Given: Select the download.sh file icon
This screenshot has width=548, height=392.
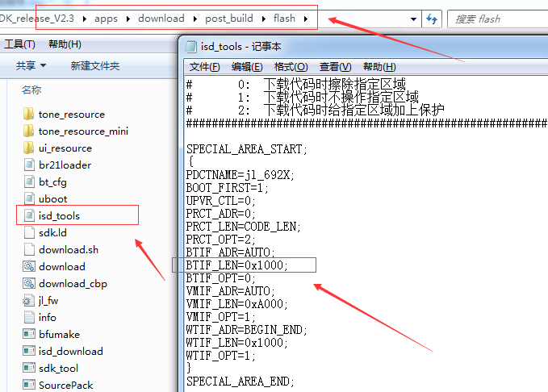Looking at the screenshot, I should pyautogui.click(x=29, y=249).
